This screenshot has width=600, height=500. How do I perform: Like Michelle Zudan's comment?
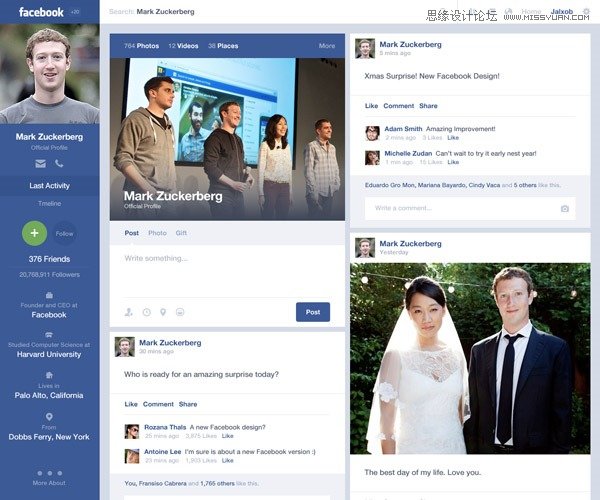tap(453, 162)
